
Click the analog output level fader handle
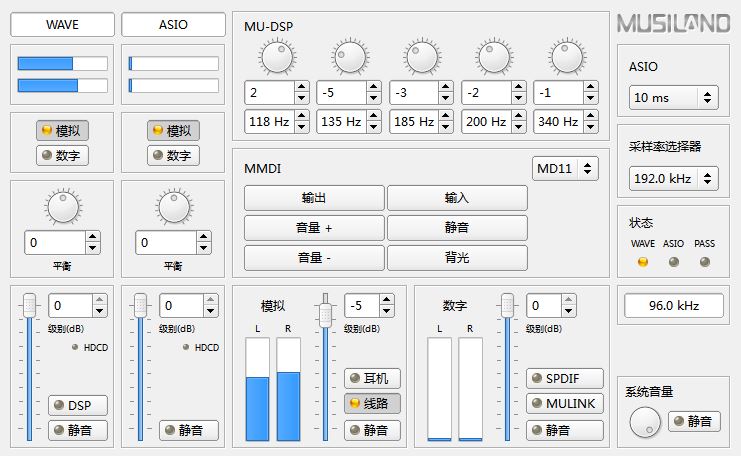325,315
